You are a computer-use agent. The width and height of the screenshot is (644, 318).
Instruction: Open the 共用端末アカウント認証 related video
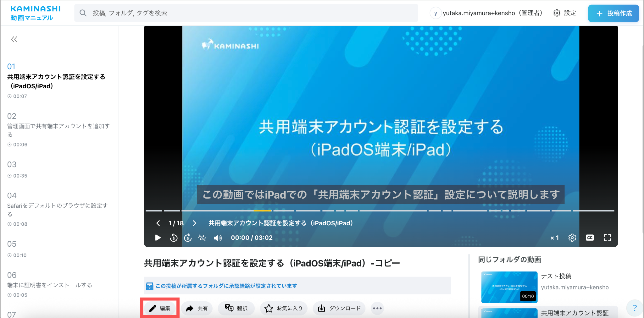pyautogui.click(x=548, y=313)
